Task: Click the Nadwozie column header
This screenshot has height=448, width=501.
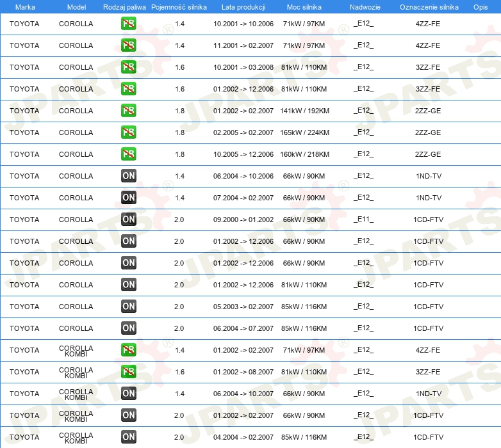Action: [365, 7]
